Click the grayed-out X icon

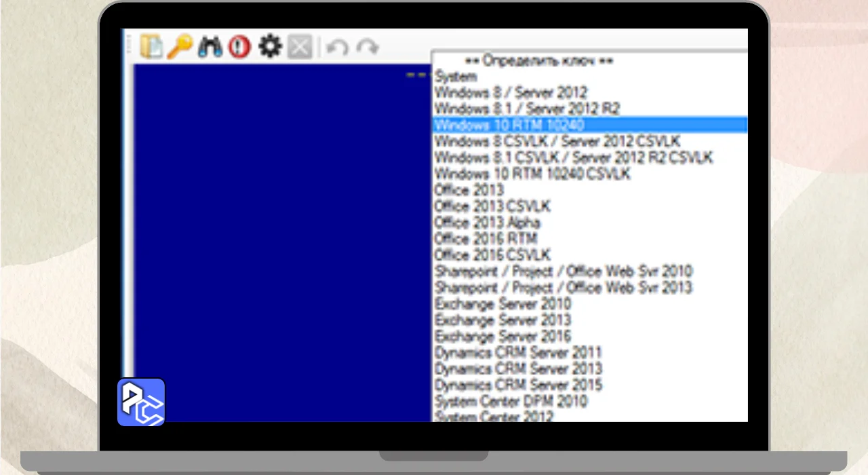click(x=300, y=47)
